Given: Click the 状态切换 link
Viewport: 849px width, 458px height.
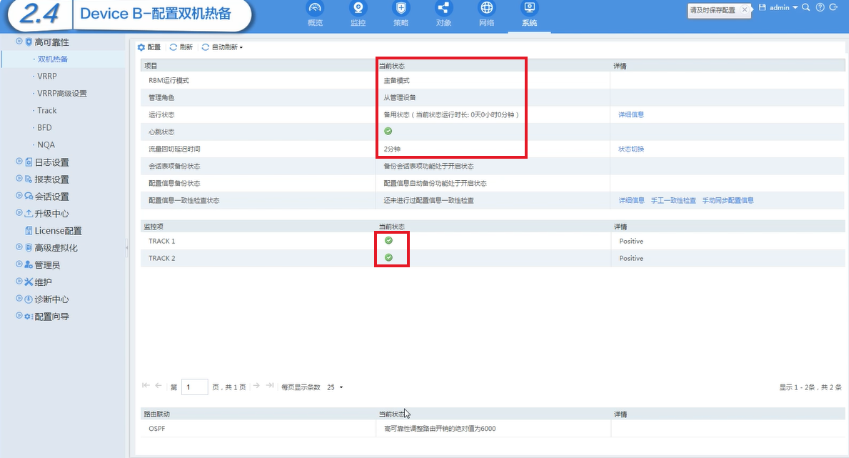Looking at the screenshot, I should pyautogui.click(x=631, y=149).
